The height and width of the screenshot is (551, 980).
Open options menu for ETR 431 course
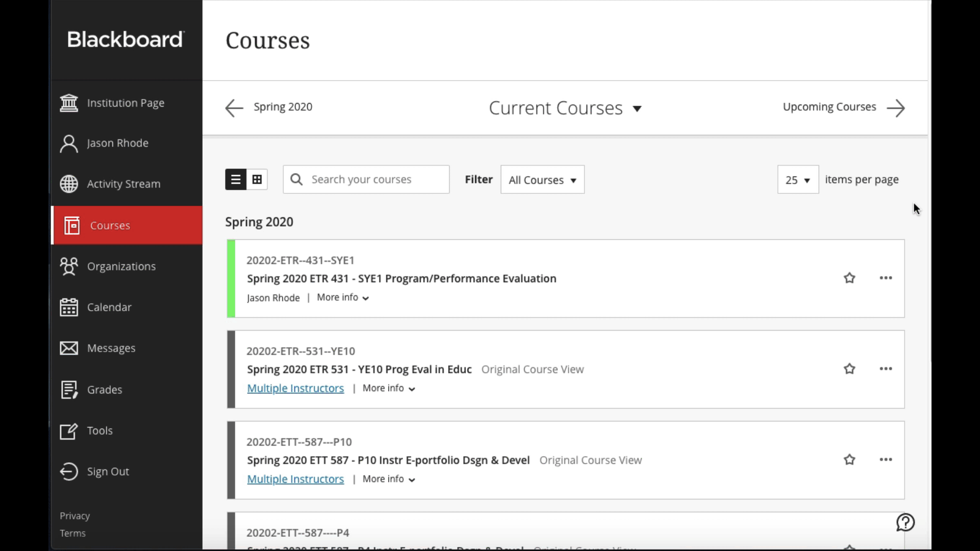(x=886, y=278)
